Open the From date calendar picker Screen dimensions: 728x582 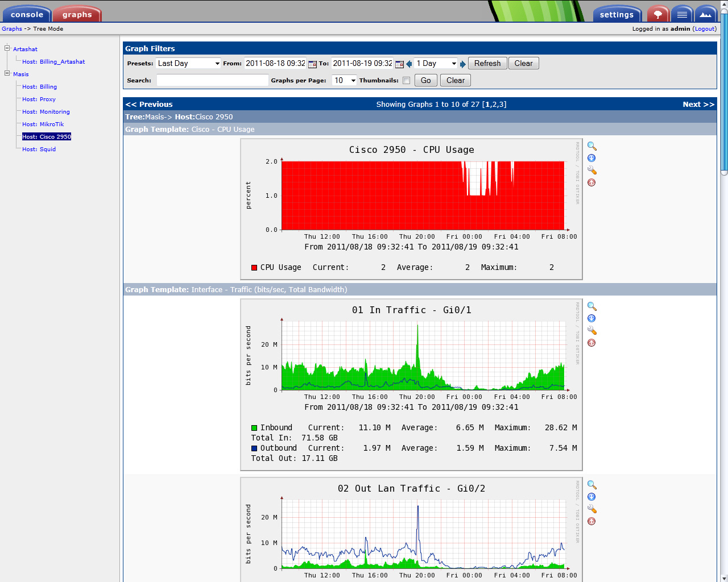coord(312,64)
